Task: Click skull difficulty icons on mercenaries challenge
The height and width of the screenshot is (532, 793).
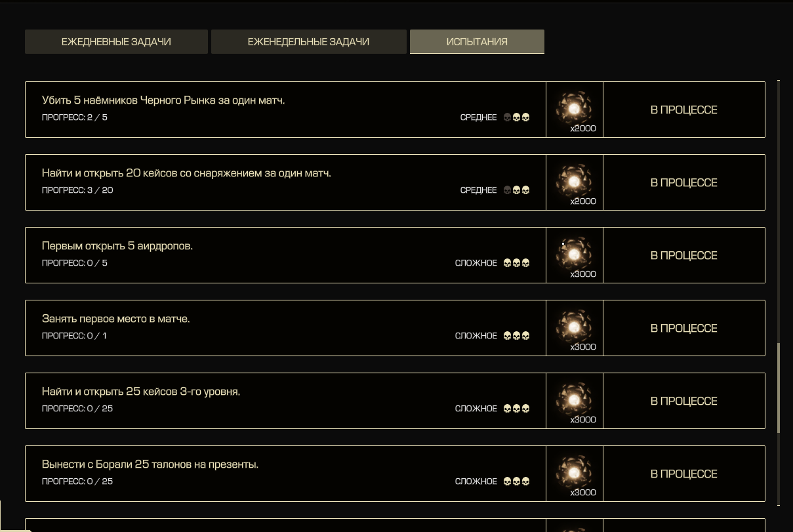Action: click(516, 117)
